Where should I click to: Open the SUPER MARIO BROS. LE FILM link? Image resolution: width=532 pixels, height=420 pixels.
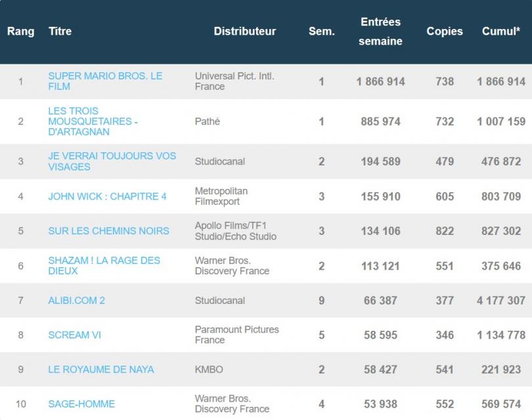pyautogui.click(x=105, y=81)
